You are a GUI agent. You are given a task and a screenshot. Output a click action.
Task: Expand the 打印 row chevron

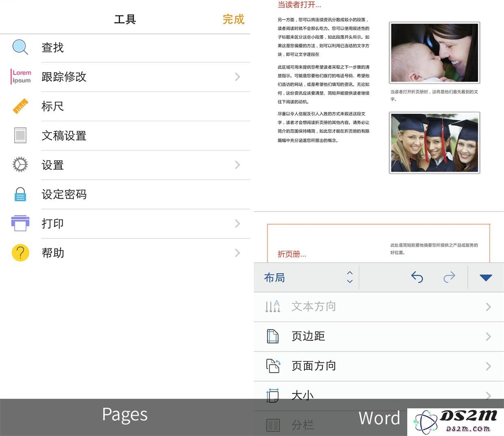(x=237, y=223)
